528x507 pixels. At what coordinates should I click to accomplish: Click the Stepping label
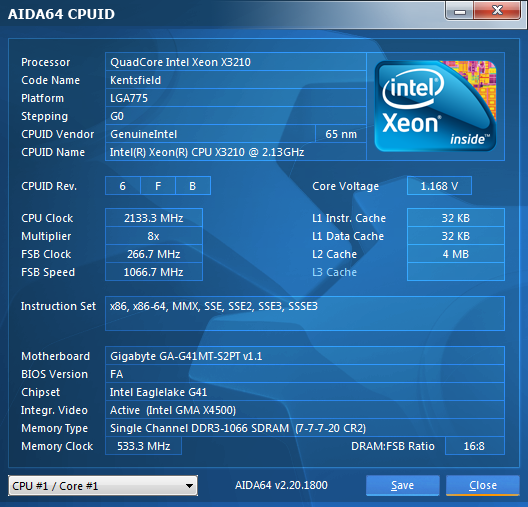coord(44,116)
